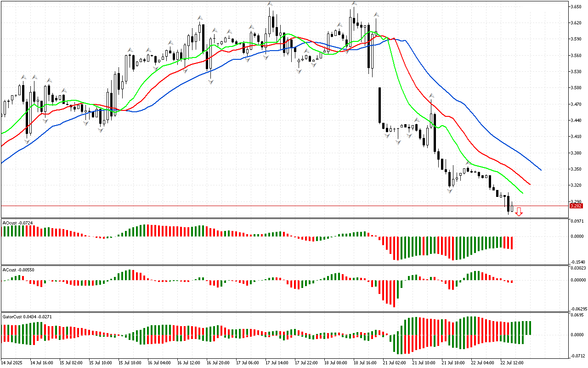Screen dimensions: 588x368
Task: Click the first up fractal near 14 Jul
Action: click(23, 76)
